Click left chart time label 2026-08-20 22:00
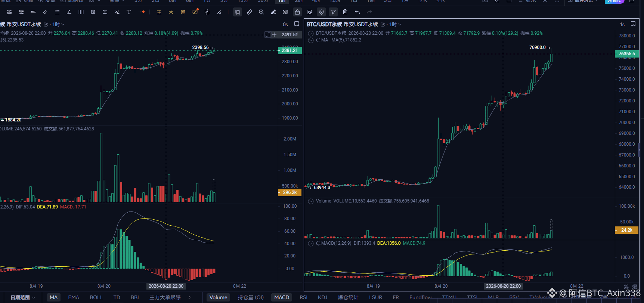The width and height of the screenshot is (644, 303). point(166,286)
